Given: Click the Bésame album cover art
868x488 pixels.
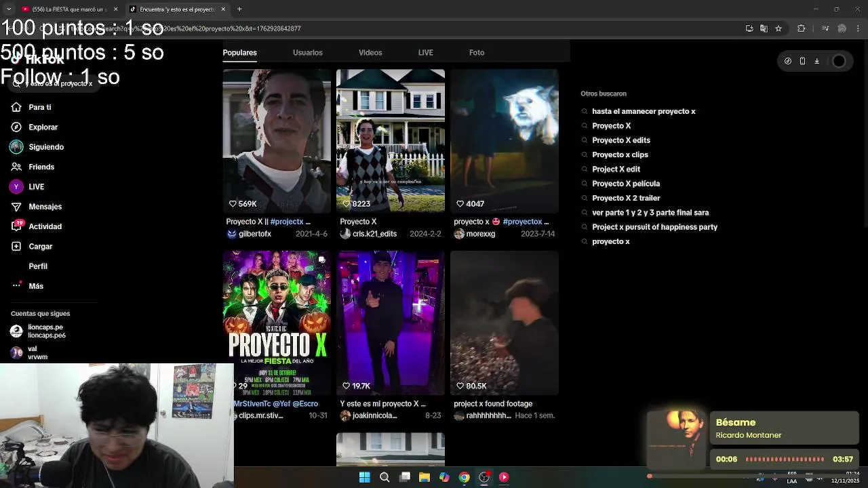Looking at the screenshot, I should coord(676,439).
